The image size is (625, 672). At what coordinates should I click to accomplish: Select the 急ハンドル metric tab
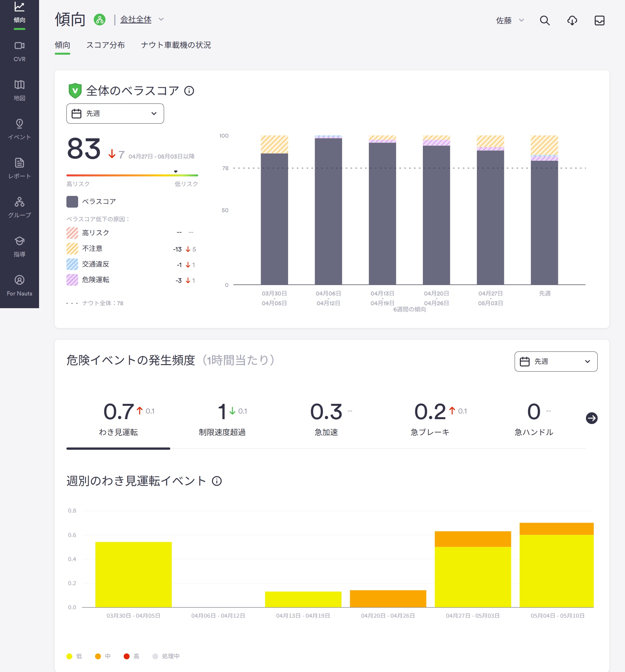coord(534,419)
